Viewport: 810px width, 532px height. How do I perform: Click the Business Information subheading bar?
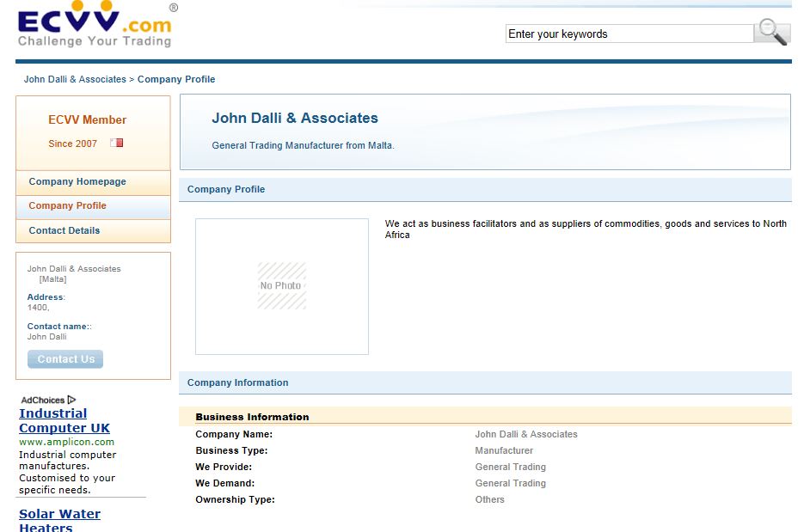[252, 417]
